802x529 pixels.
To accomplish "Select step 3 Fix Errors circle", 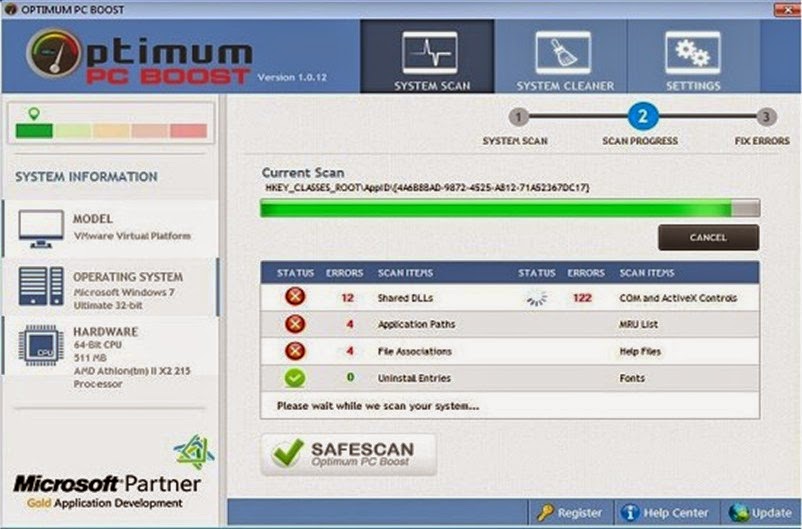I will click(x=766, y=117).
